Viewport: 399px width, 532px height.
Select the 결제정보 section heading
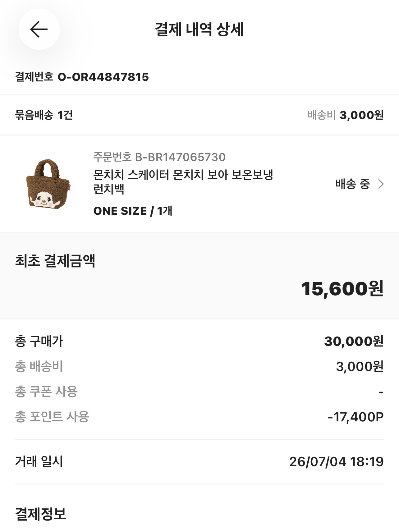pyautogui.click(x=41, y=514)
